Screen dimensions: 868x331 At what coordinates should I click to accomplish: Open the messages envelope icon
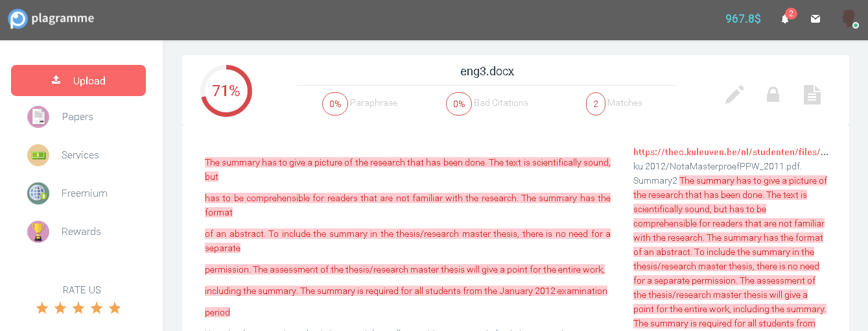815,19
